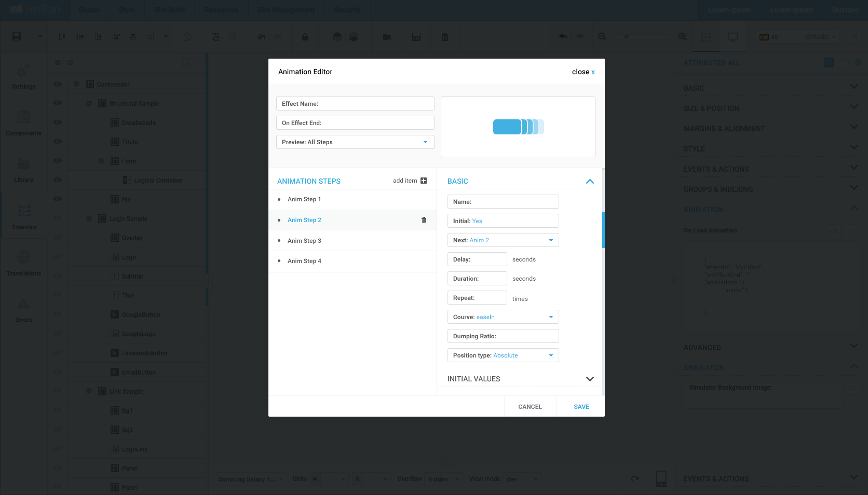Open Components in left sidebar
The width and height of the screenshot is (868, 495).
pyautogui.click(x=24, y=123)
